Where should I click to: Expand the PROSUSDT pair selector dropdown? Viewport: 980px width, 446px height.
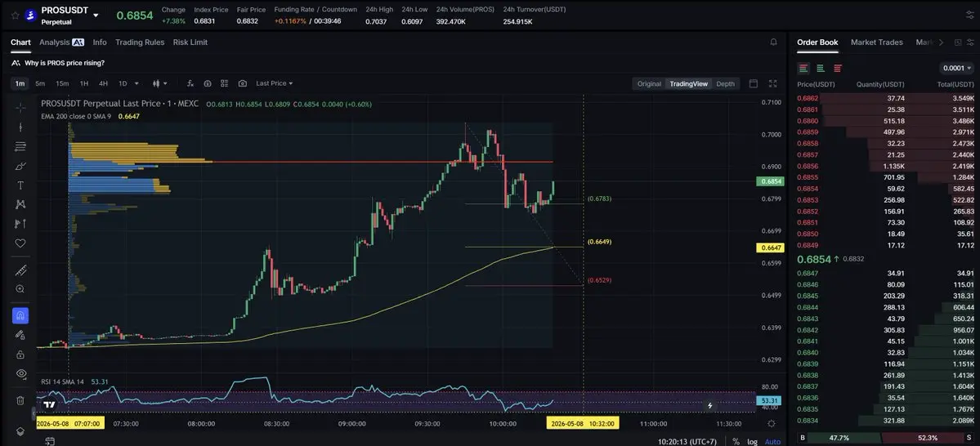pos(96,15)
